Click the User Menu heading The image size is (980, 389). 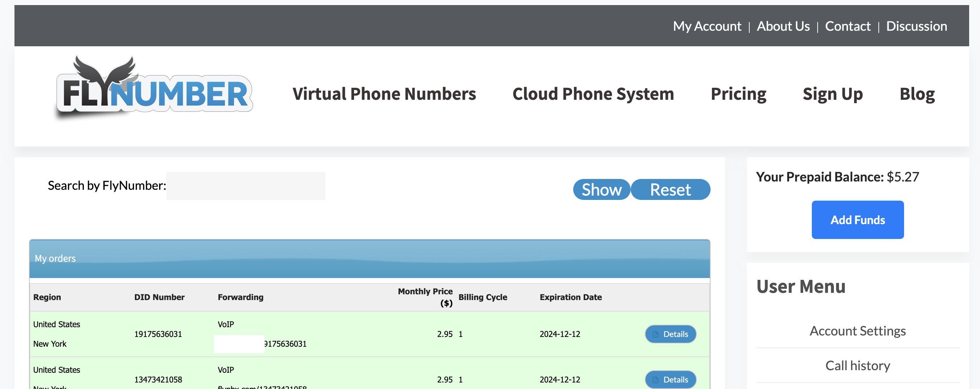point(801,286)
